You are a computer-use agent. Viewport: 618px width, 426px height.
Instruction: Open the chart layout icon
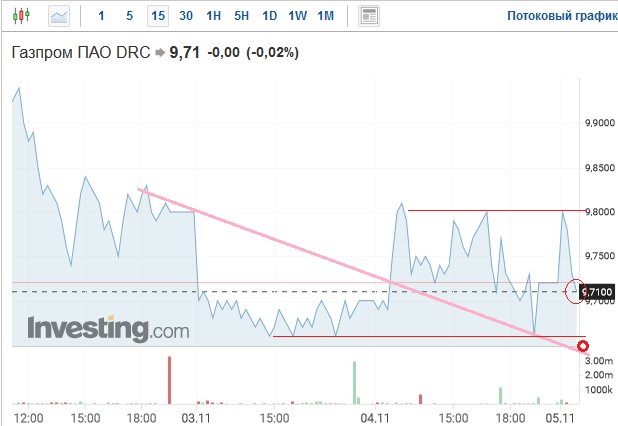click(x=369, y=16)
